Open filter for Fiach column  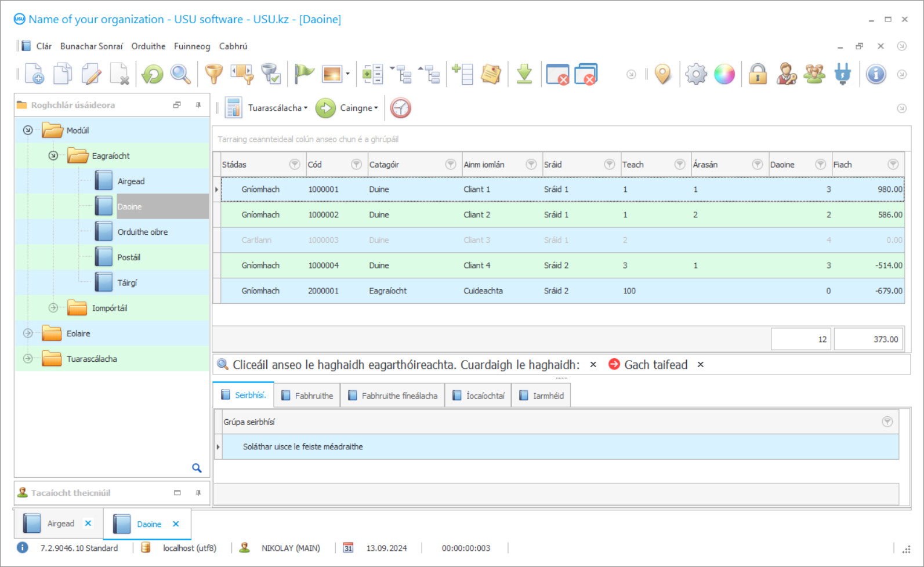click(893, 165)
